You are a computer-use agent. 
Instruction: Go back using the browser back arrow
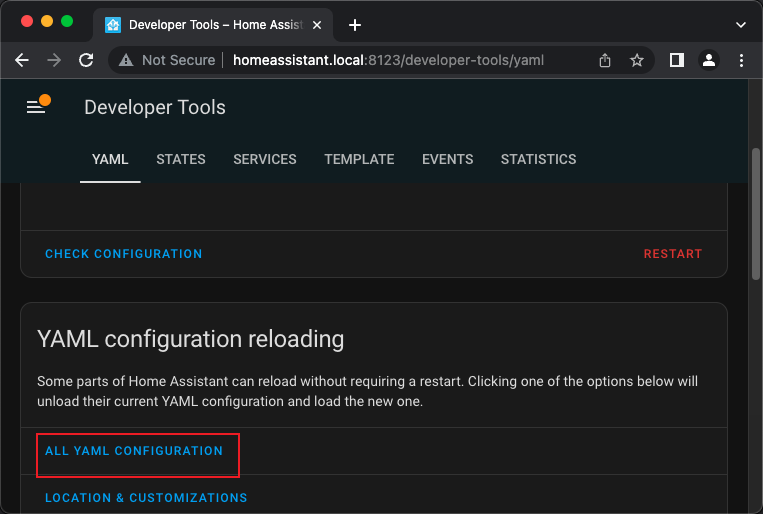(x=22, y=60)
